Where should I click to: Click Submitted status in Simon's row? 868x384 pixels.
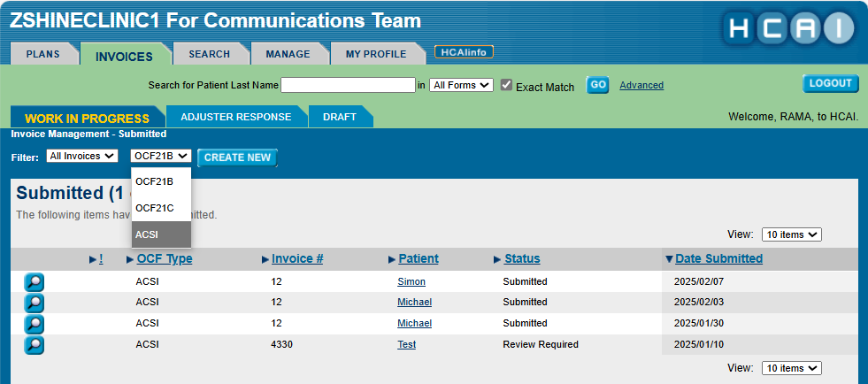click(x=525, y=281)
